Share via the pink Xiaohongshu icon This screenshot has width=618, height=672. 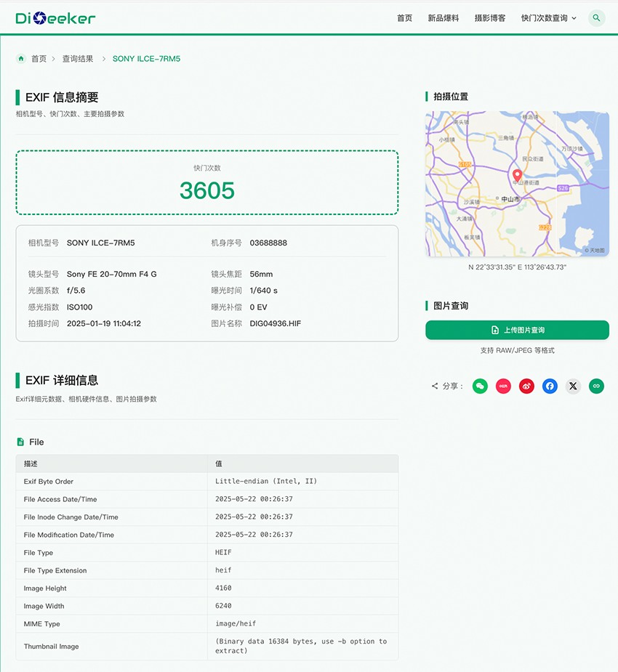coord(503,386)
